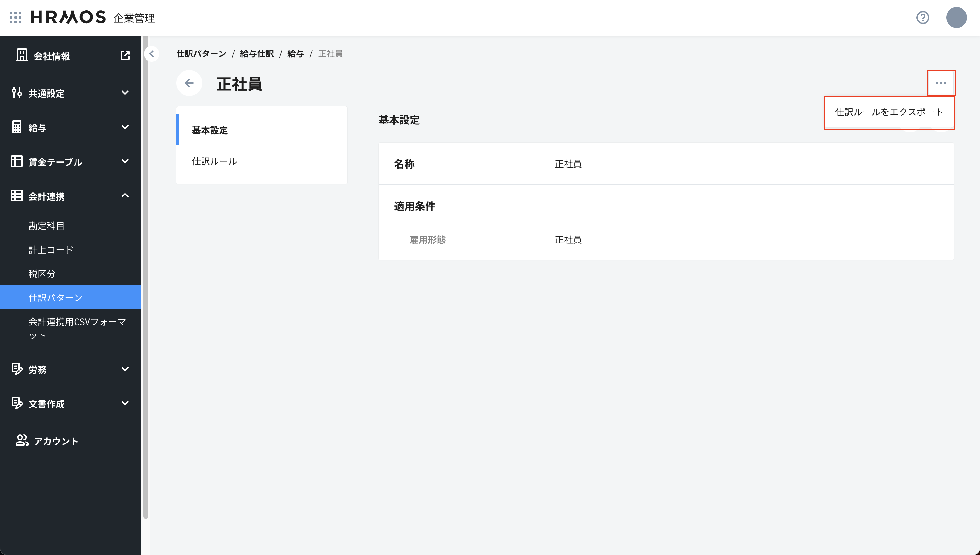Open the 会社情報 building icon in sidebar
Screen dimensions: 980x555
tap(21, 55)
